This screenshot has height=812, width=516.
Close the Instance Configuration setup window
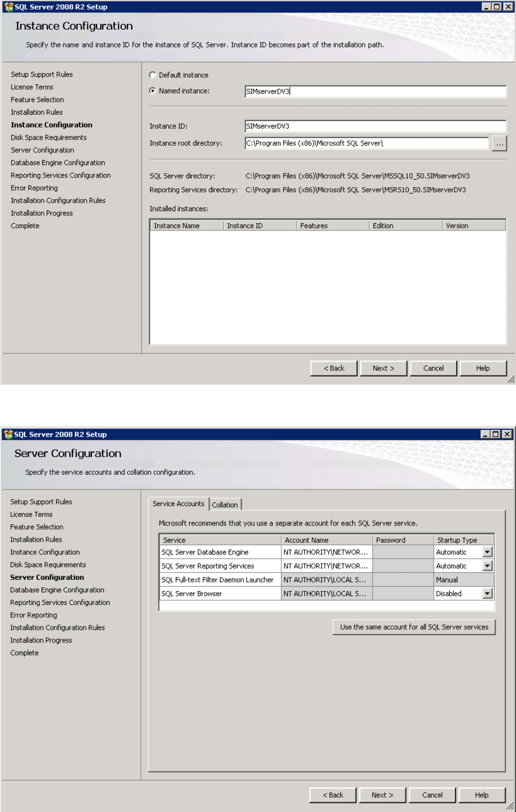coord(507,7)
